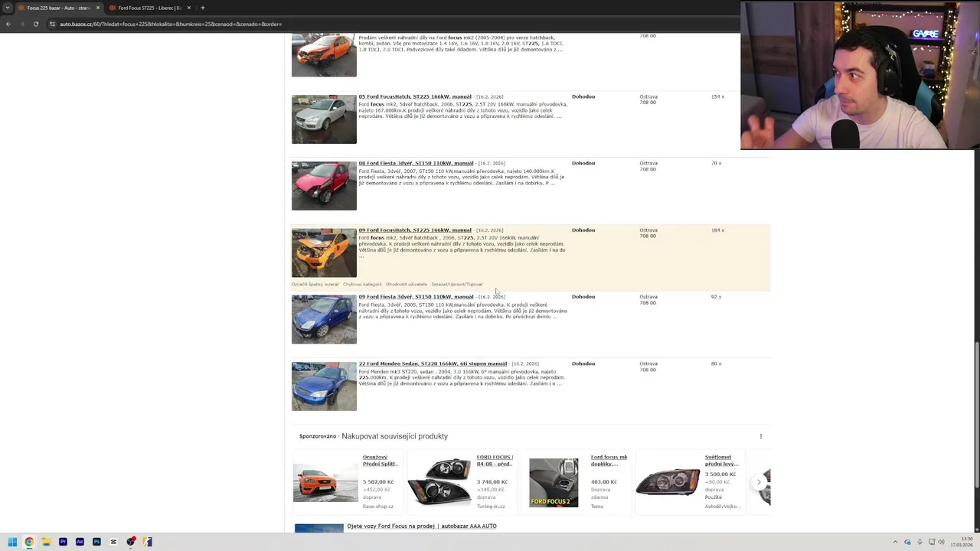This screenshot has height=551, width=980.
Task: Launch Premiere Pro from the taskbar
Action: pyautogui.click(x=63, y=542)
